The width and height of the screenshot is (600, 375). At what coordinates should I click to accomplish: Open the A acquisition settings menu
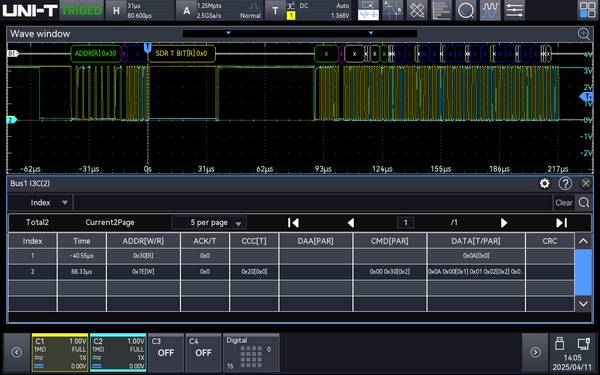tap(219, 10)
